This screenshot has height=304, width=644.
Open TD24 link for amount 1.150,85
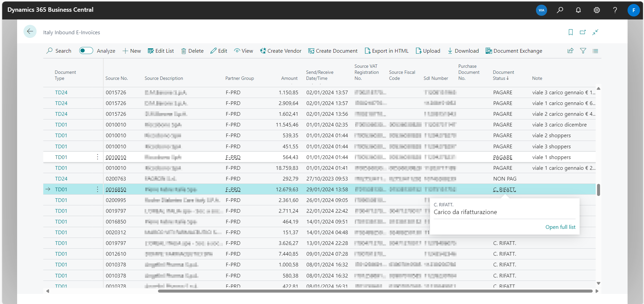click(61, 92)
